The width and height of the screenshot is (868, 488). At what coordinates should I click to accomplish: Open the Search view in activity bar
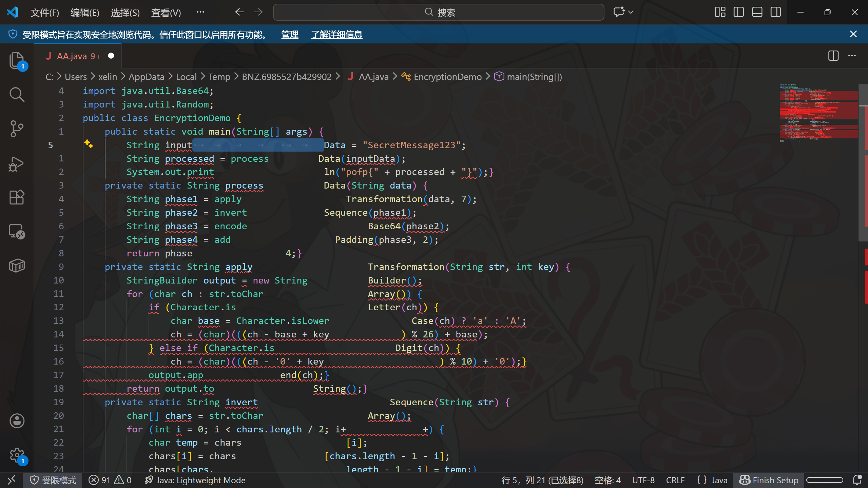17,95
